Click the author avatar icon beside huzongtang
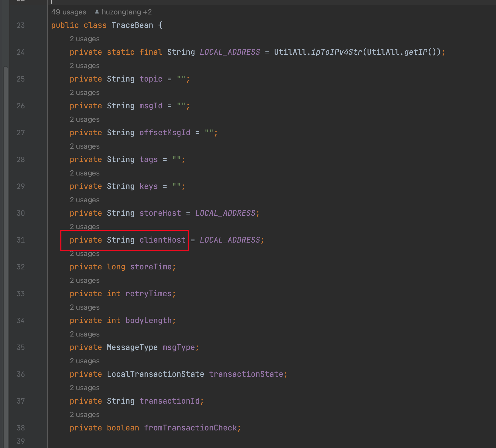 (97, 12)
